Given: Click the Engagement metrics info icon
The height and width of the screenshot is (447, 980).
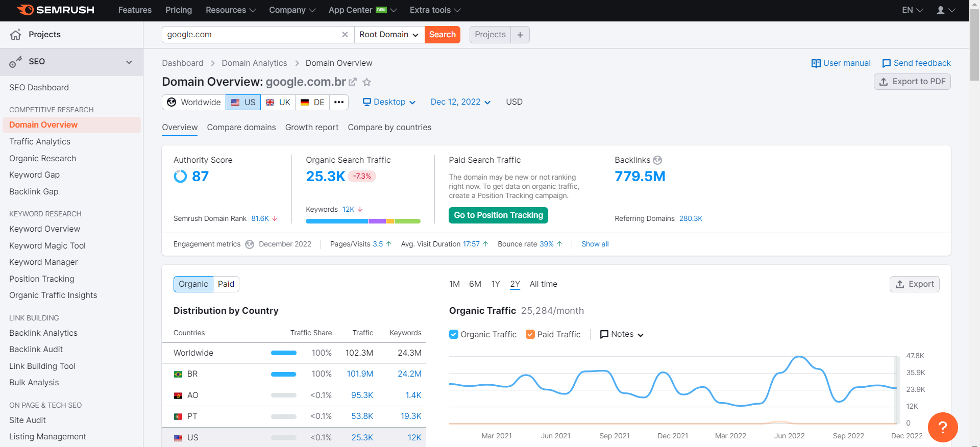Looking at the screenshot, I should 250,244.
